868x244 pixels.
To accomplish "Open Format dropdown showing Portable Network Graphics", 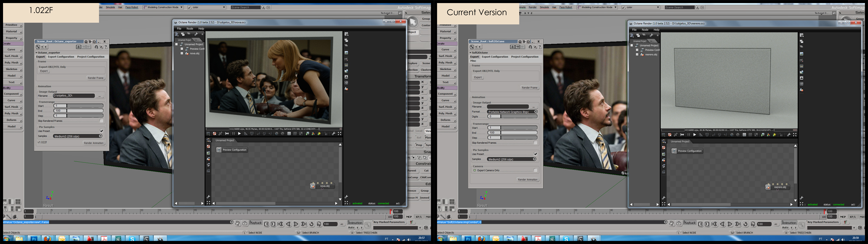I will (x=513, y=112).
